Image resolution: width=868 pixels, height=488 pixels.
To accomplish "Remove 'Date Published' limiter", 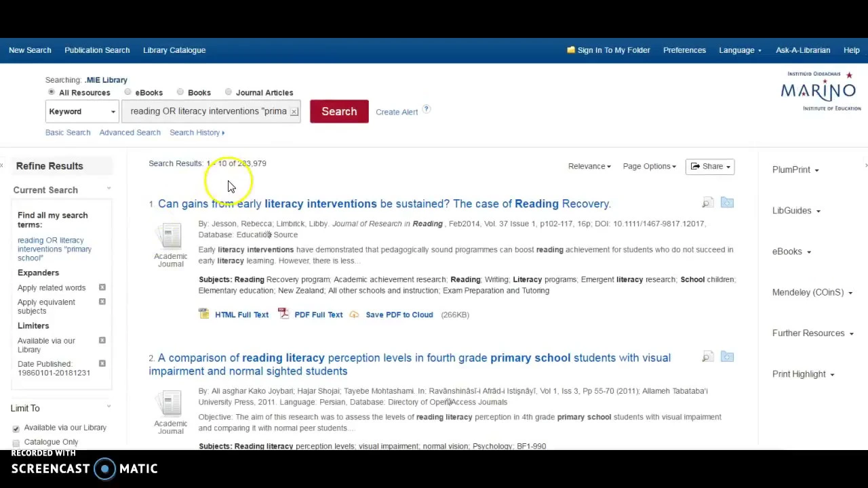I will [x=102, y=364].
